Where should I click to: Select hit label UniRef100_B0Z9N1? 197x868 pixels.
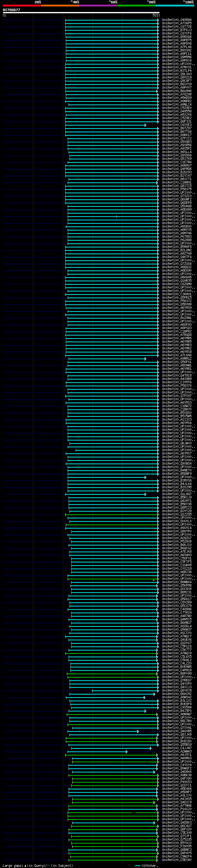tap(176, 318)
